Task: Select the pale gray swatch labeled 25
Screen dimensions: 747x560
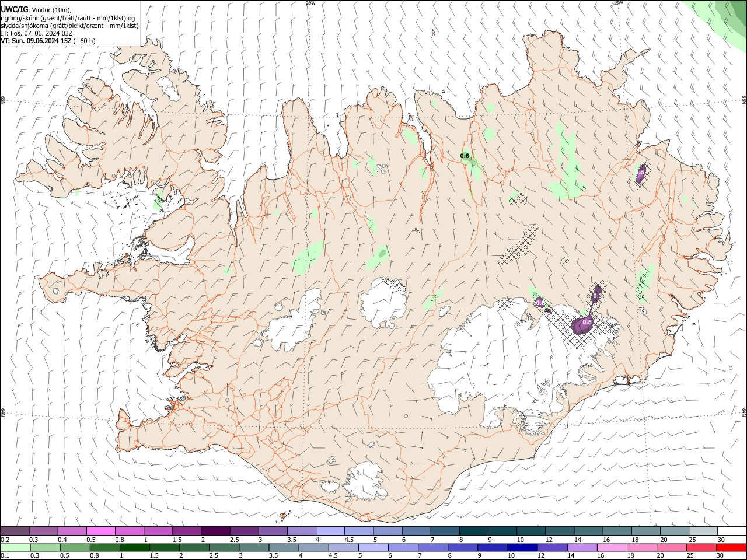Action: (703, 531)
